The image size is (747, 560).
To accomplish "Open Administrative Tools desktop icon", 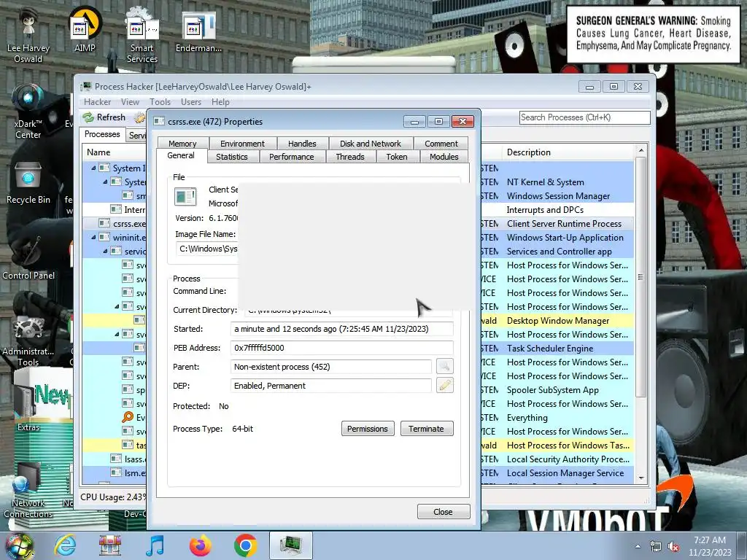I will (28, 341).
